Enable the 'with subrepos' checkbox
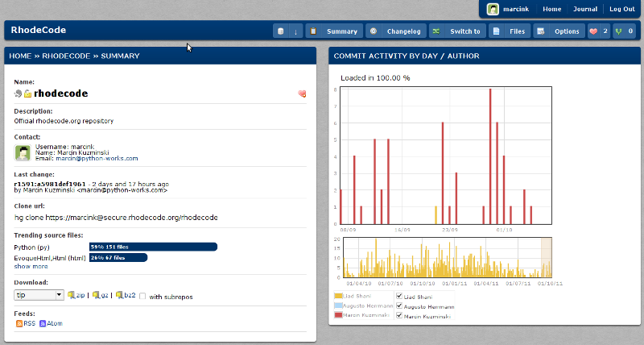The width and height of the screenshot is (644, 345). coord(143,296)
